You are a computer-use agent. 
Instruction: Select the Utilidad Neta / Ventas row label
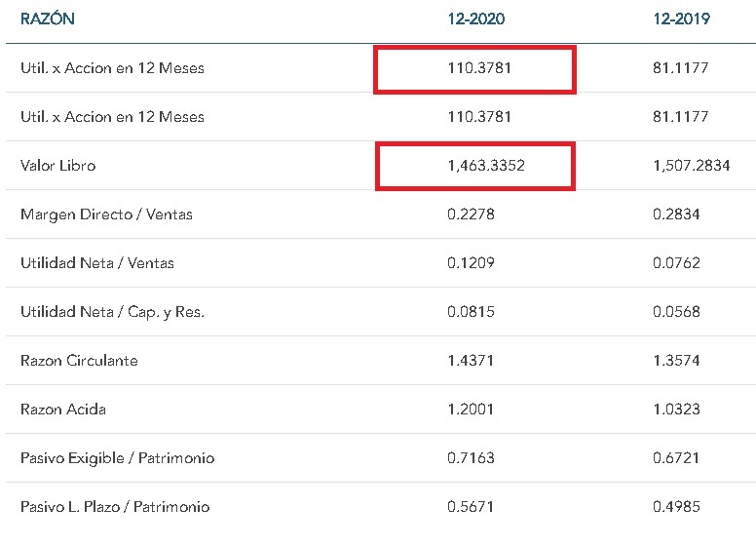(x=97, y=263)
